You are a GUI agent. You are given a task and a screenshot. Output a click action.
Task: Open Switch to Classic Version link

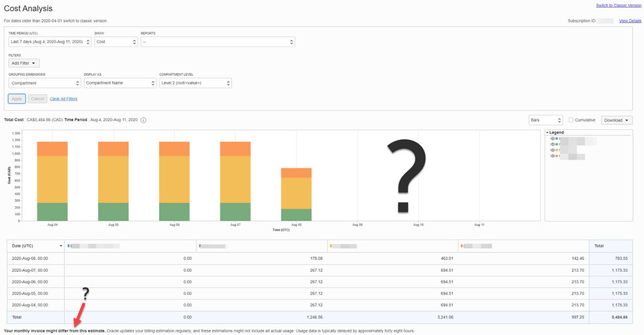pos(618,5)
